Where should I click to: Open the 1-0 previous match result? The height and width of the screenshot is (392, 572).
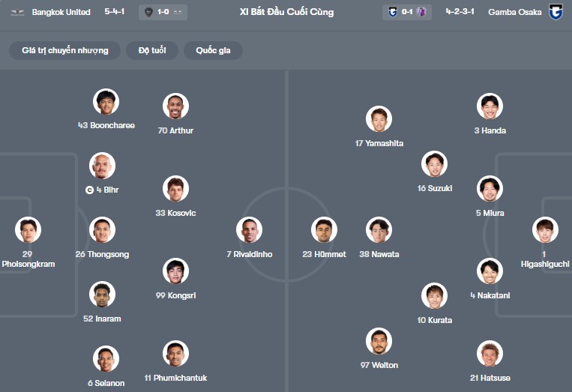(x=163, y=12)
